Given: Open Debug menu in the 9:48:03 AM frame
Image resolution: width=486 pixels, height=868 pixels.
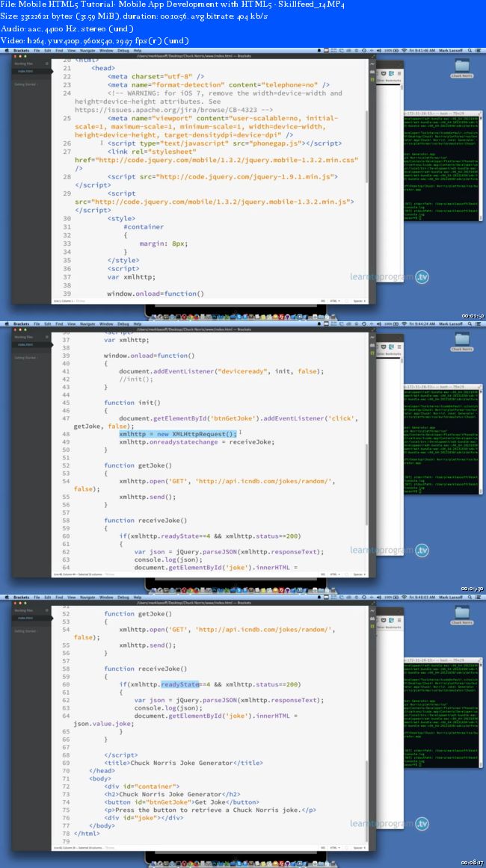Looking at the screenshot, I should pyautogui.click(x=123, y=598).
